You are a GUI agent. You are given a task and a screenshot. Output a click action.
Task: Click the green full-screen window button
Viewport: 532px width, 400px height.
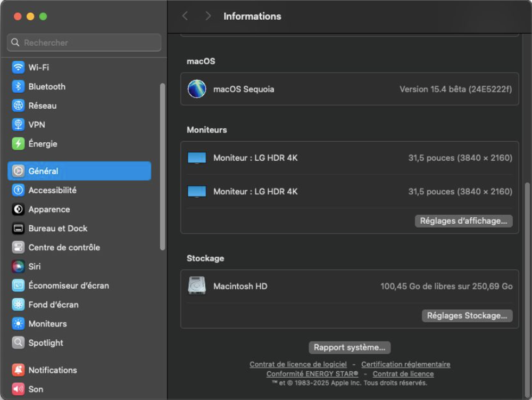pyautogui.click(x=43, y=17)
